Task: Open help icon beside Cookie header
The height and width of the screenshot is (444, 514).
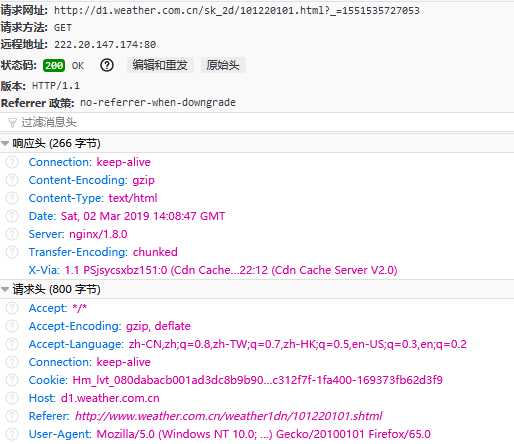Action: click(x=12, y=380)
